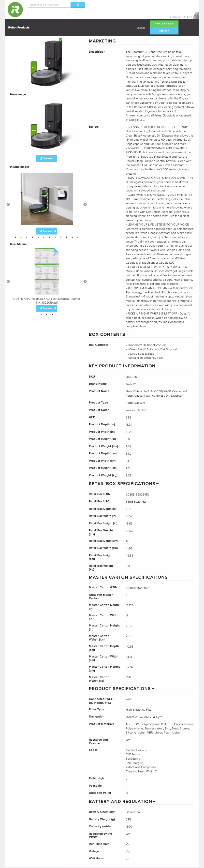Viewport: 204px width, 868px height.
Task: Collapse the Key Product Information section
Action: click(x=158, y=366)
